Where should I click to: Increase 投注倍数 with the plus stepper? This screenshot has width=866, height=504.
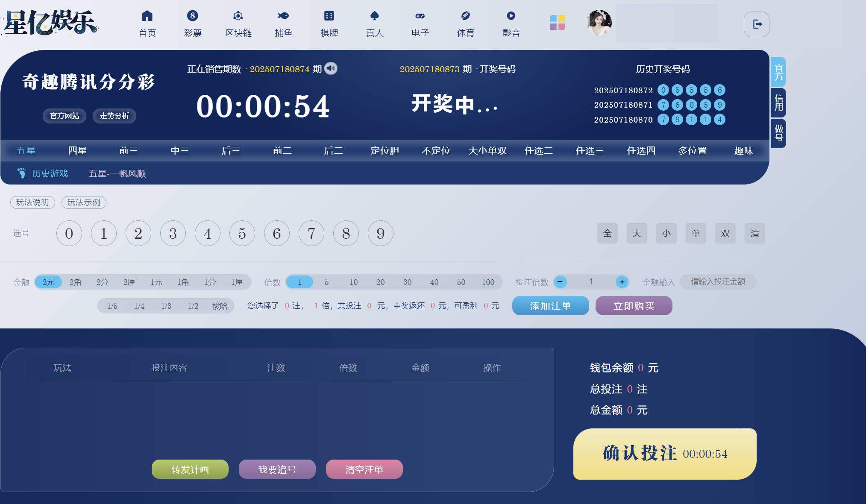[x=622, y=282]
